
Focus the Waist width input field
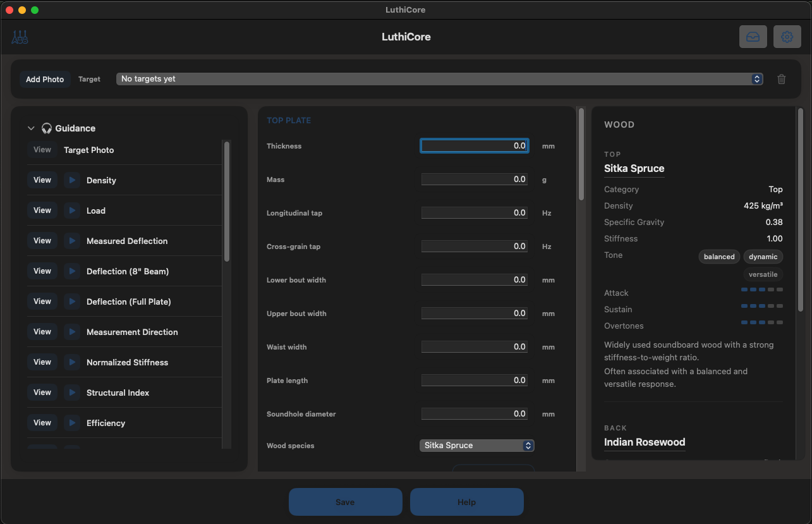point(475,347)
